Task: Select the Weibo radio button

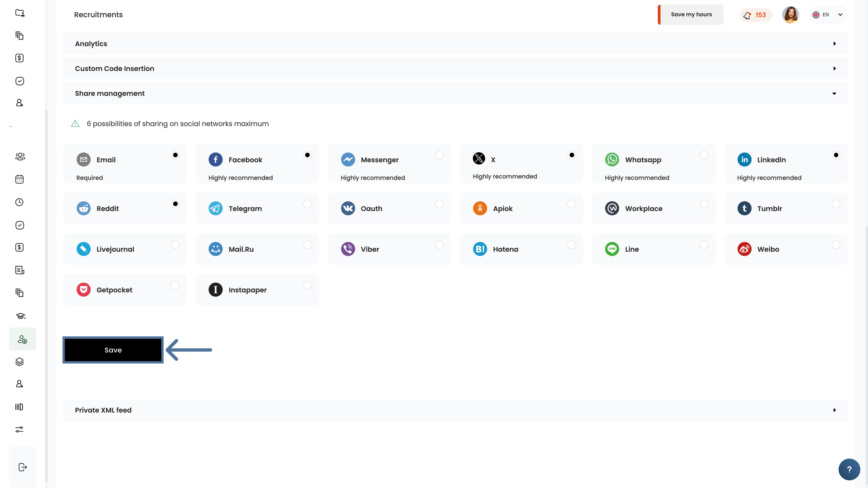Action: (x=836, y=245)
